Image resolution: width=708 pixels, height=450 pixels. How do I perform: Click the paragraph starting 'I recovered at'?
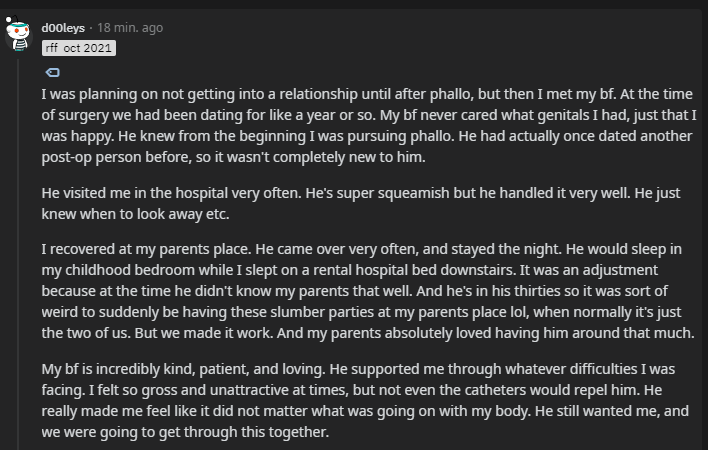pos(368,291)
